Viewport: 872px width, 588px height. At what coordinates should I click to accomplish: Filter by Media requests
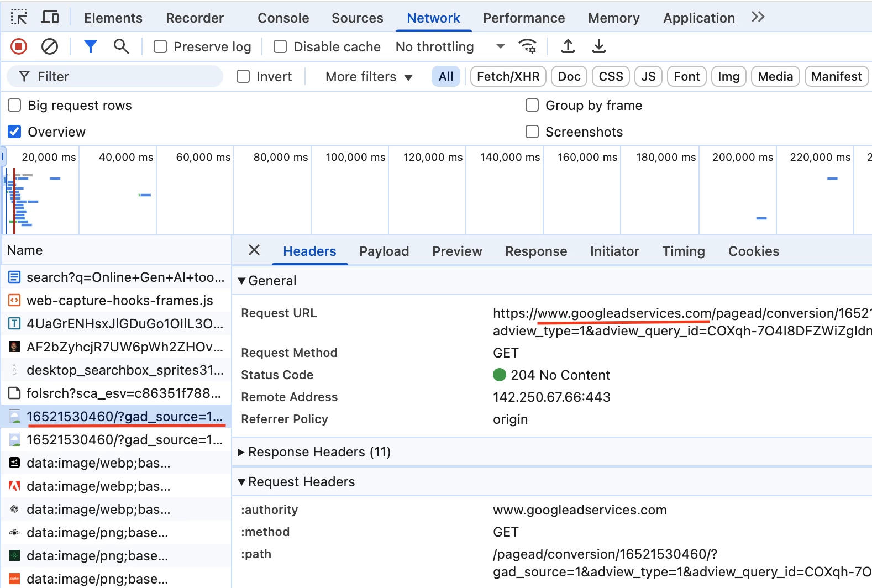tap(775, 76)
